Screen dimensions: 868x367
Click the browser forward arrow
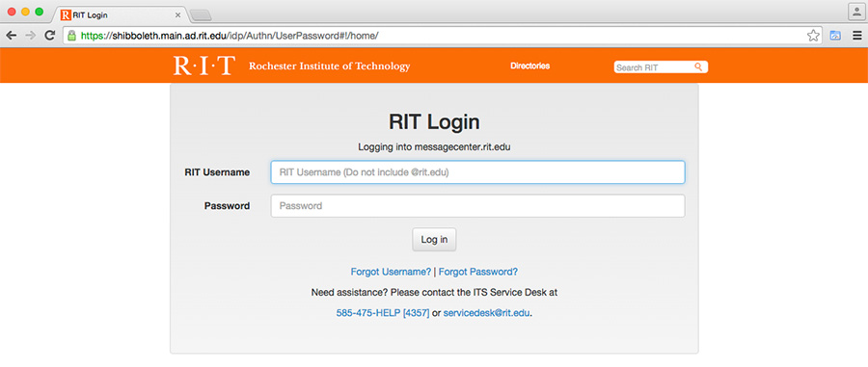point(30,36)
